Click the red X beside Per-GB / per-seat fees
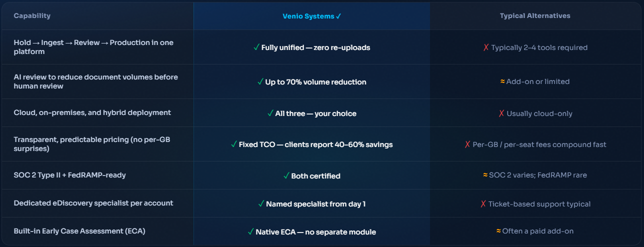Image resolution: width=644 pixels, height=247 pixels. click(467, 144)
